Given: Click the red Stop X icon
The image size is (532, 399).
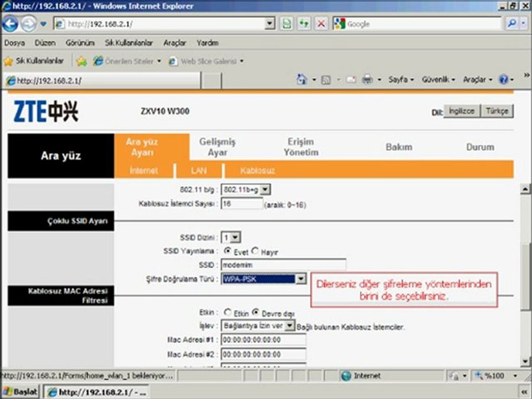Looking at the screenshot, I should click(321, 24).
